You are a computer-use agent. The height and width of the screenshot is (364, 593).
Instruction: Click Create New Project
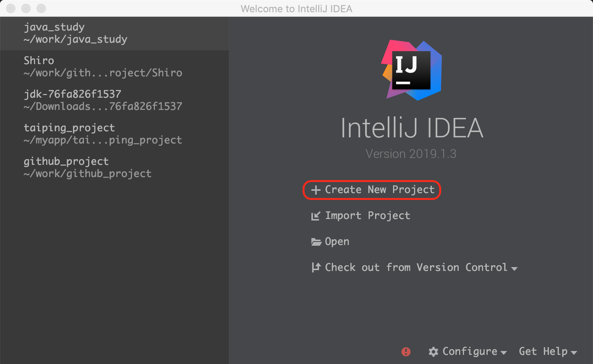pyautogui.click(x=380, y=190)
